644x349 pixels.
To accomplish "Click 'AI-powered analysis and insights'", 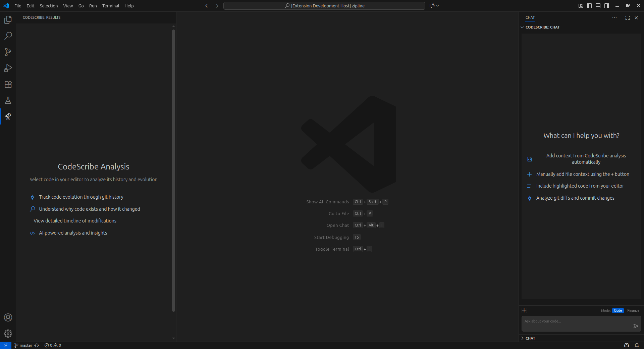I will coord(73,233).
